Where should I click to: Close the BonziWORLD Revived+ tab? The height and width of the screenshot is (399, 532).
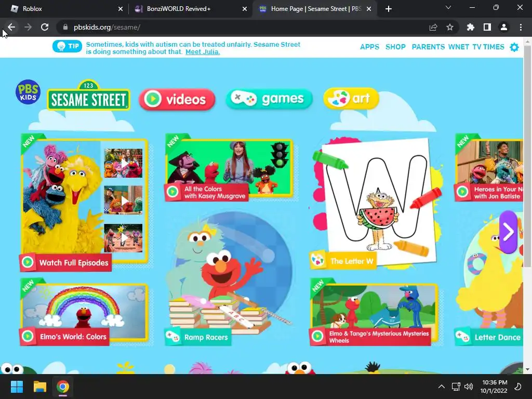(x=245, y=9)
